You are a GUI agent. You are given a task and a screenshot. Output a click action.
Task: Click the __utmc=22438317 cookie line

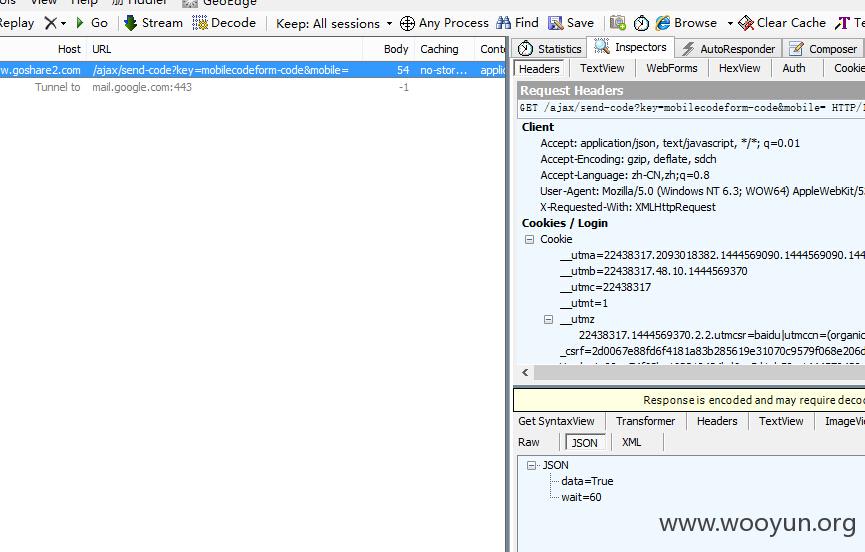[605, 287]
